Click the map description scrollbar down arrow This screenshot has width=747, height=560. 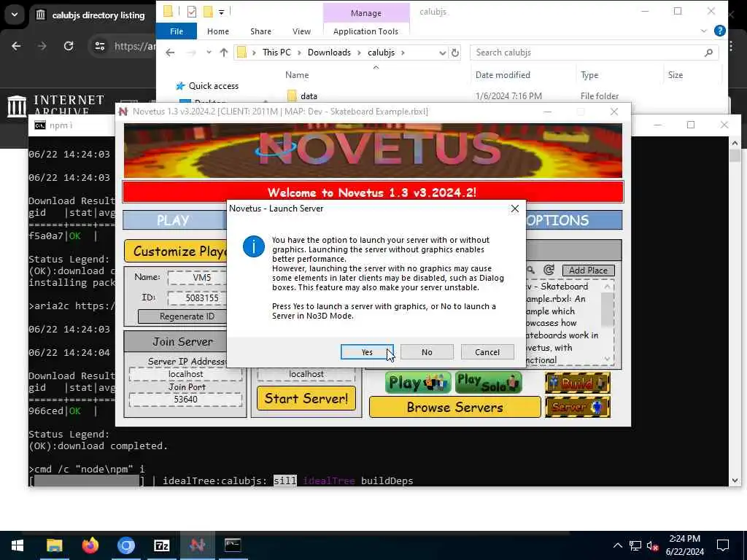click(x=607, y=359)
